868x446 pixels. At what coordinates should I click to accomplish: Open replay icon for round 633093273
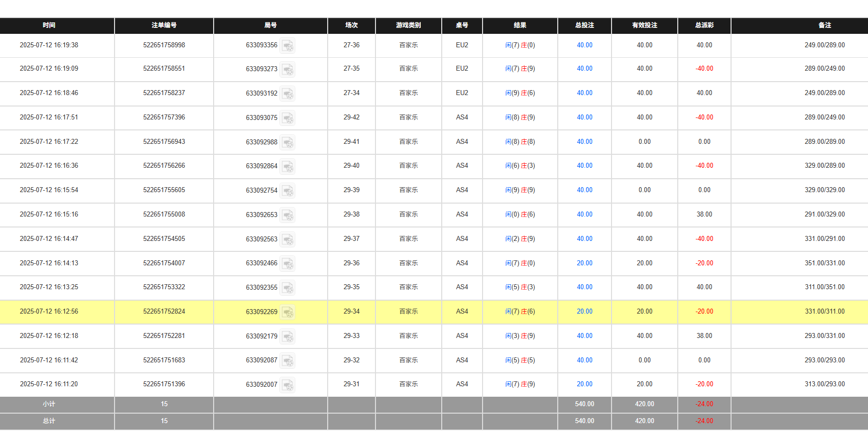tap(287, 69)
